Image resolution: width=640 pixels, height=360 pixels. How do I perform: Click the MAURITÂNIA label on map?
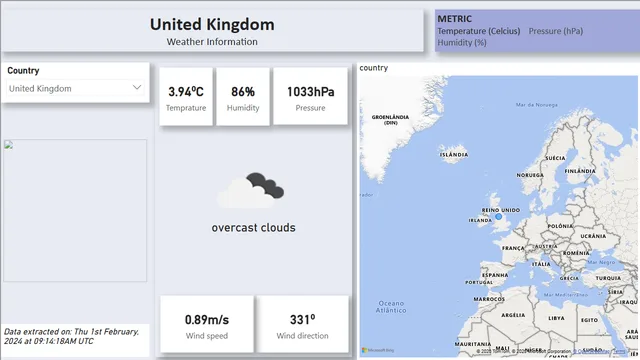473,344
